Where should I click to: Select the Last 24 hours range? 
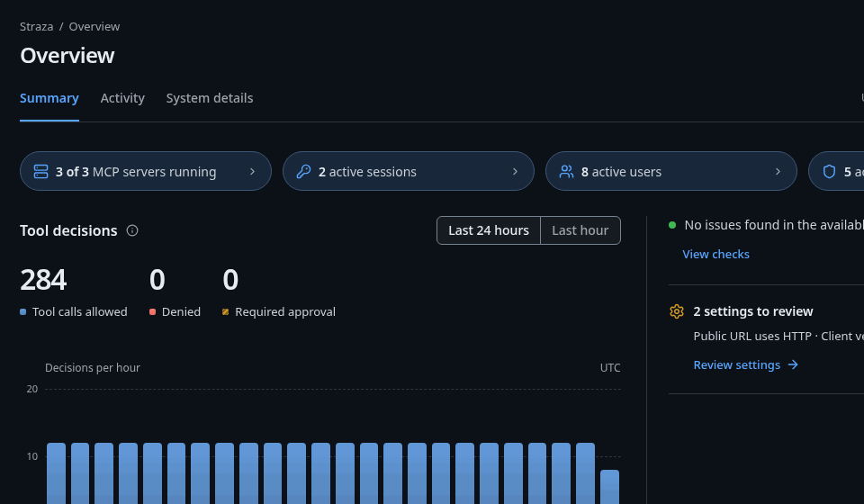(x=489, y=230)
